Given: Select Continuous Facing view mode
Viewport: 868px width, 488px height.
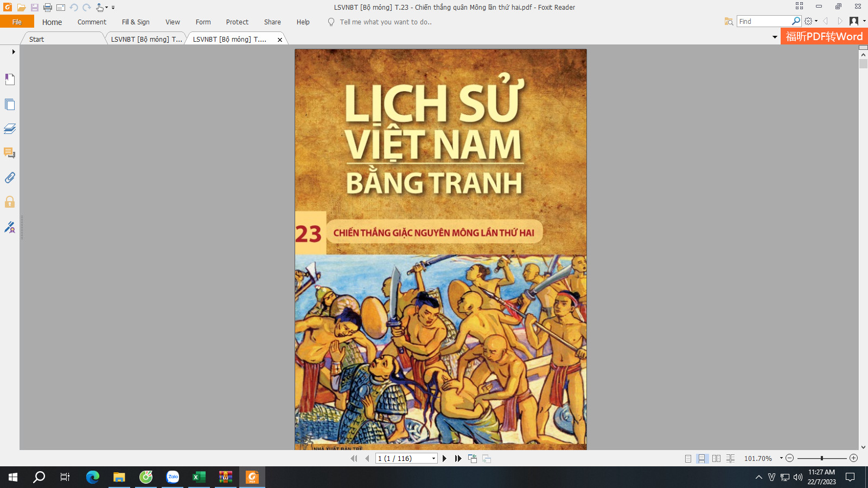Looking at the screenshot, I should click(x=731, y=458).
